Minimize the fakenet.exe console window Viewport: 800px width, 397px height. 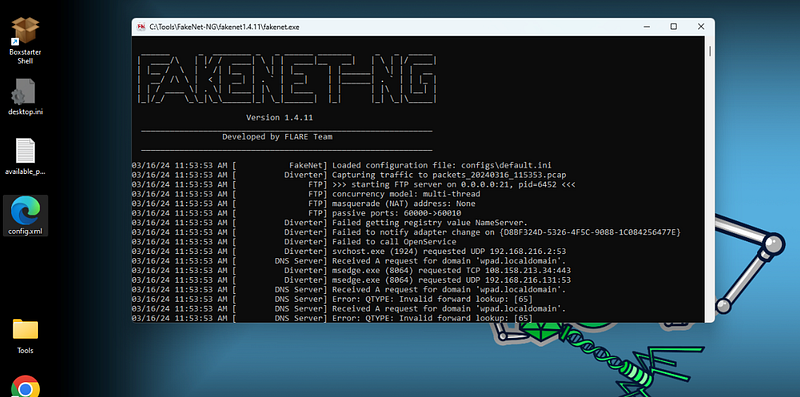[646, 27]
